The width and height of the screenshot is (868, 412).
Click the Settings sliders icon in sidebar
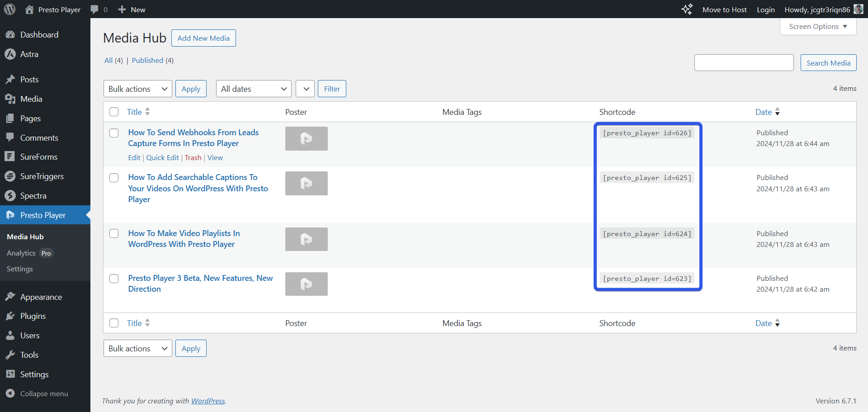coord(10,374)
